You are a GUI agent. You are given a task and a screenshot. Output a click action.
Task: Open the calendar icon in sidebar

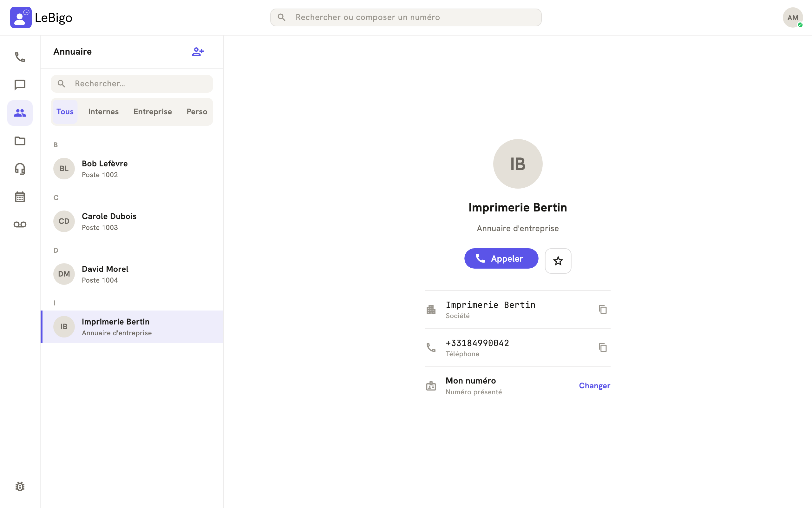(x=20, y=197)
